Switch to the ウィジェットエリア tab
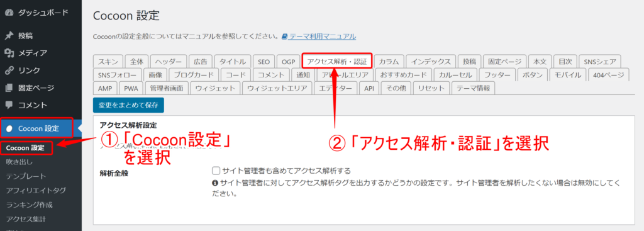The width and height of the screenshot is (644, 231). point(277,88)
